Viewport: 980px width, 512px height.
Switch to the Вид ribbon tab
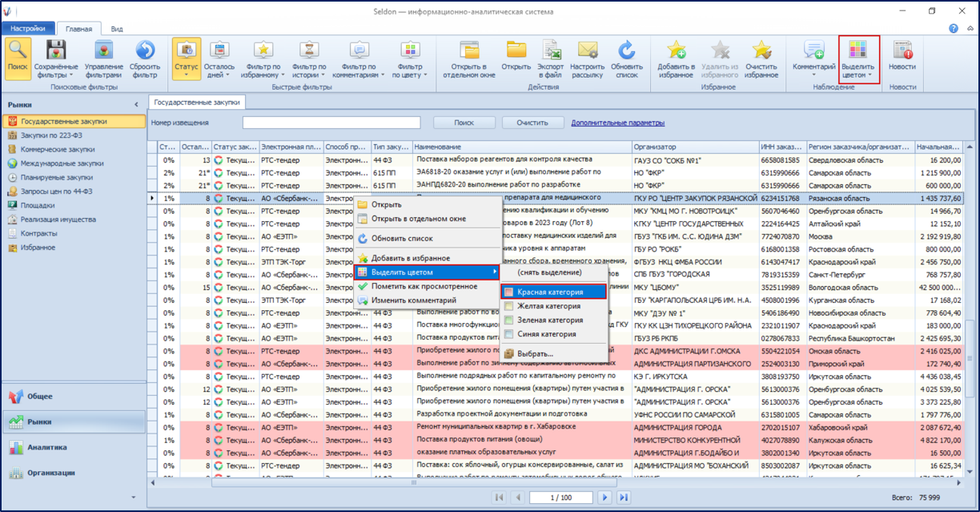117,28
